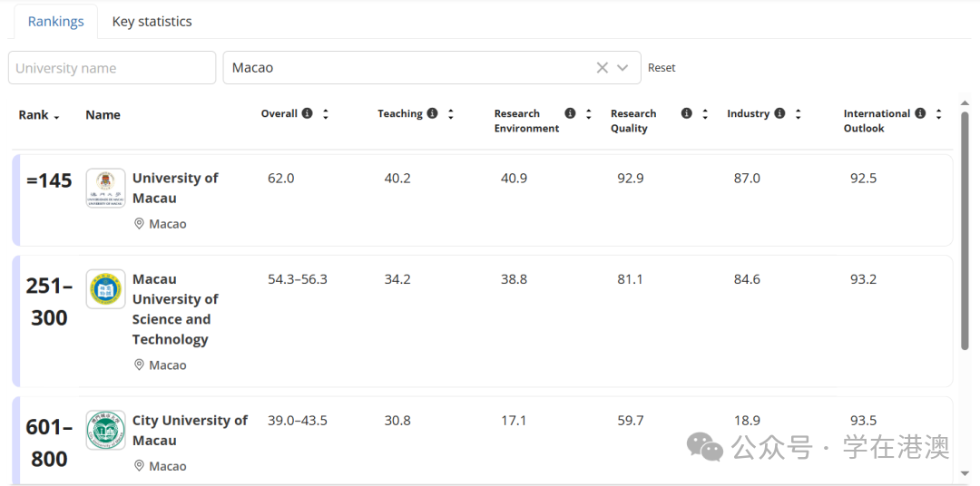
Task: Click the International Outlook info icon
Action: (x=920, y=113)
